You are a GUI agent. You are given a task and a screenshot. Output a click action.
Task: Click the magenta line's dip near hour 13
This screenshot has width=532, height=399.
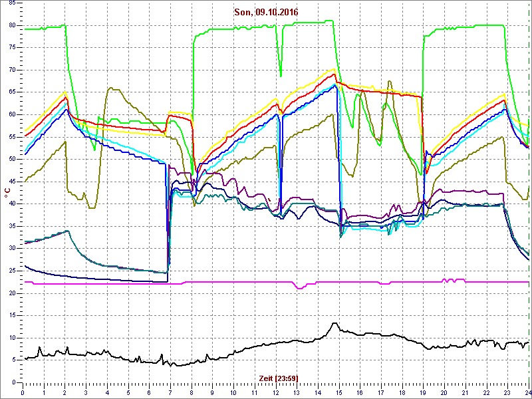300,288
